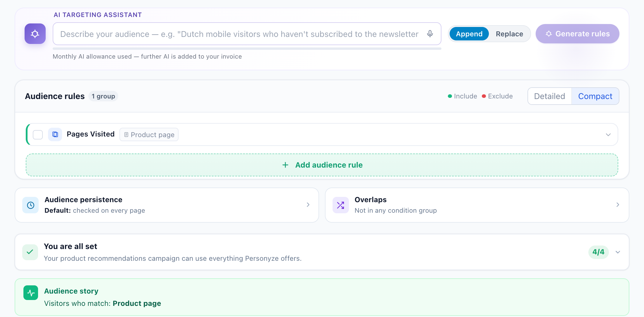Click the AI targeting assistant purple icon
Viewport: 644px width, 317px height.
(x=35, y=34)
